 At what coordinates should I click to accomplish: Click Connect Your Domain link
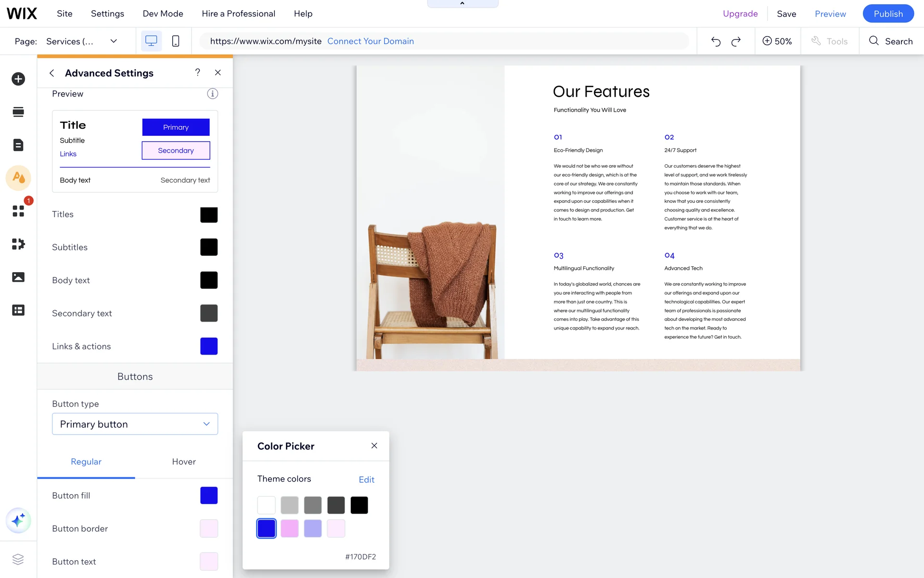click(x=371, y=41)
